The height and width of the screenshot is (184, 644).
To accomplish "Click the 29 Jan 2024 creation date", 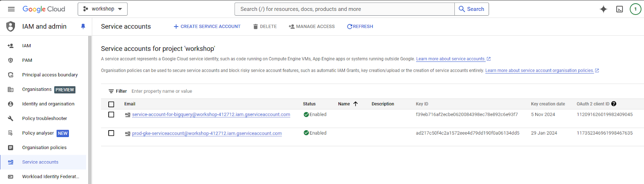I will pos(544,133).
